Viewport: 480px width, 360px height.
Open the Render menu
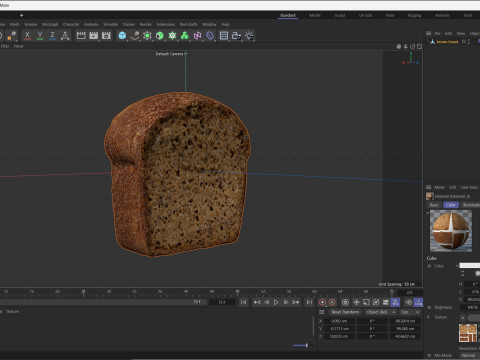pyautogui.click(x=146, y=24)
